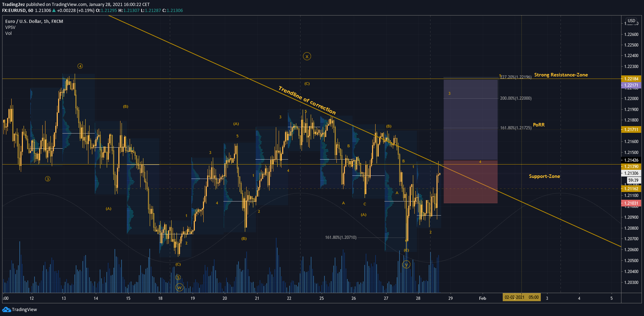Open the USD currency selector on the price axis
The height and width of the screenshot is (316, 644).
point(631,21)
